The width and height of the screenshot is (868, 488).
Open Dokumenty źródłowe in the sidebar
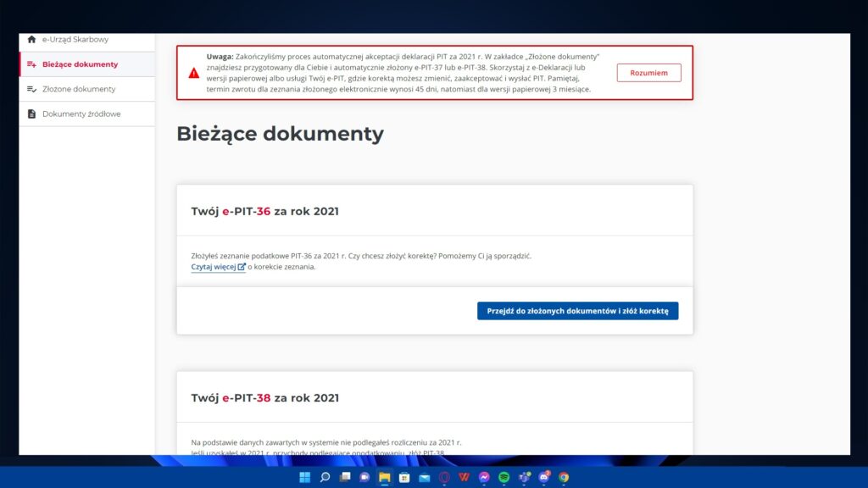coord(87,114)
